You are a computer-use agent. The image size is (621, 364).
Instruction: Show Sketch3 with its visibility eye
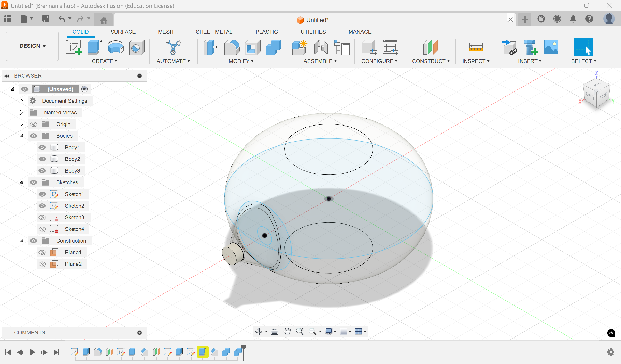(x=42, y=217)
